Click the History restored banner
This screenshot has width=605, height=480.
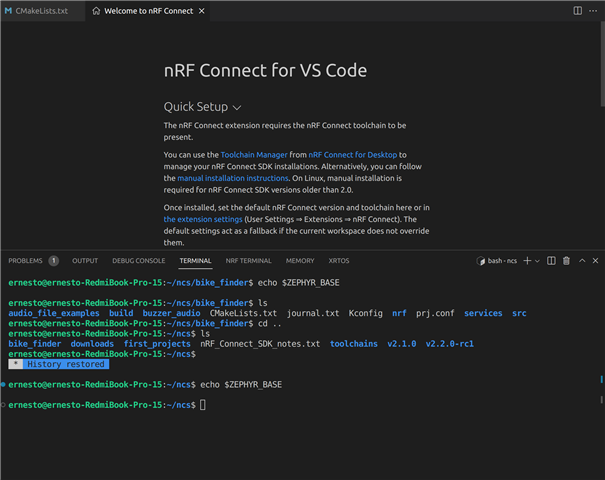tap(59, 364)
